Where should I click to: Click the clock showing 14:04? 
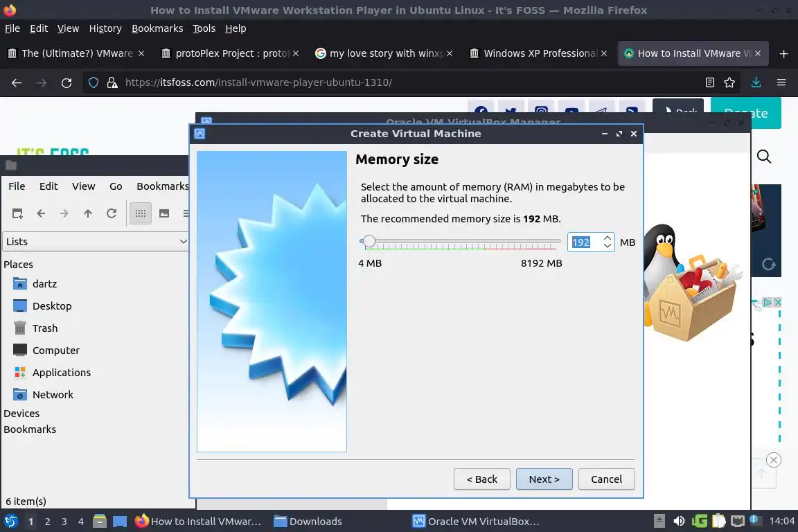[x=781, y=521]
